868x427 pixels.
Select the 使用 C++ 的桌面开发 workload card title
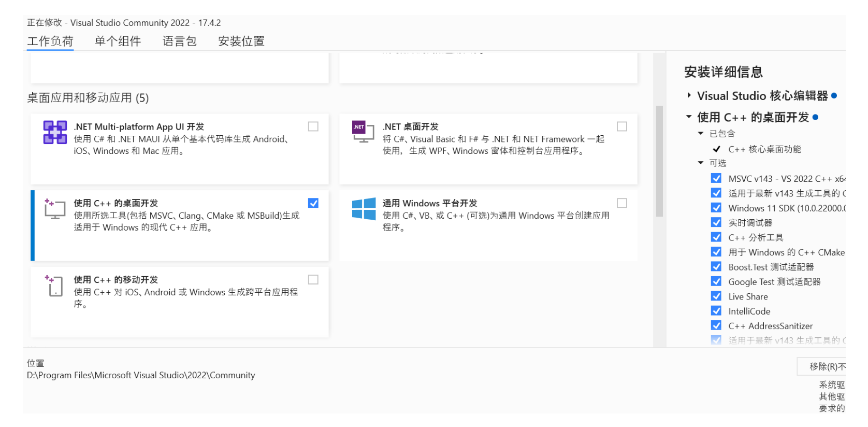116,203
